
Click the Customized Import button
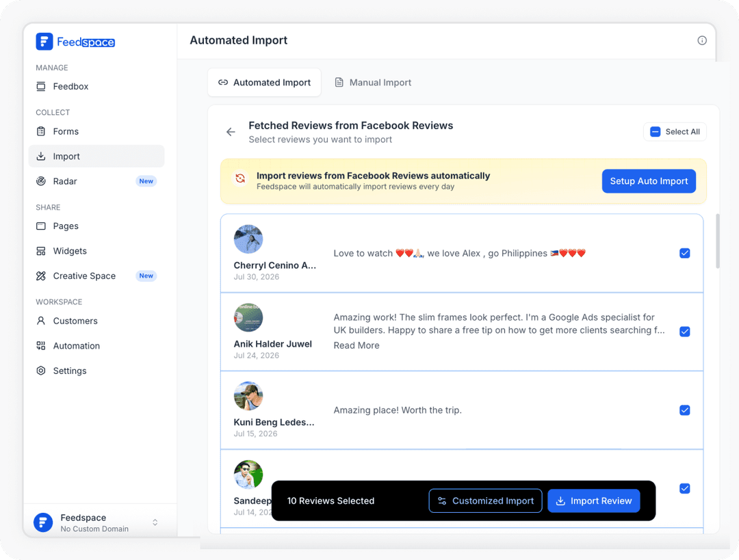pos(485,501)
